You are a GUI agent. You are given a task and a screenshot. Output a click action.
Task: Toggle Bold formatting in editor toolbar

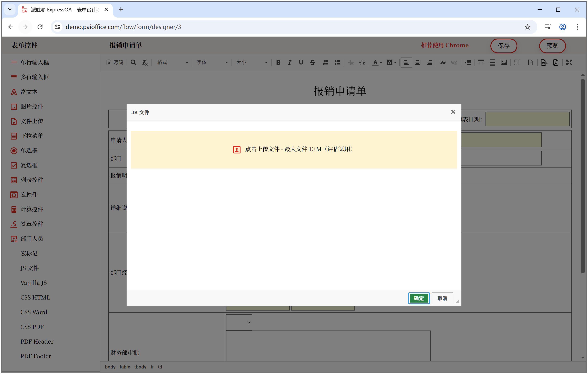coord(278,62)
